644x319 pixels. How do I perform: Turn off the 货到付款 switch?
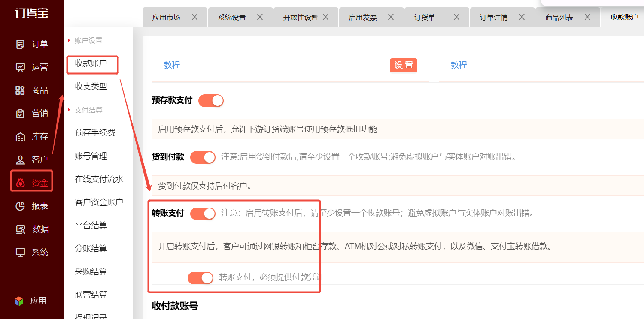point(203,157)
